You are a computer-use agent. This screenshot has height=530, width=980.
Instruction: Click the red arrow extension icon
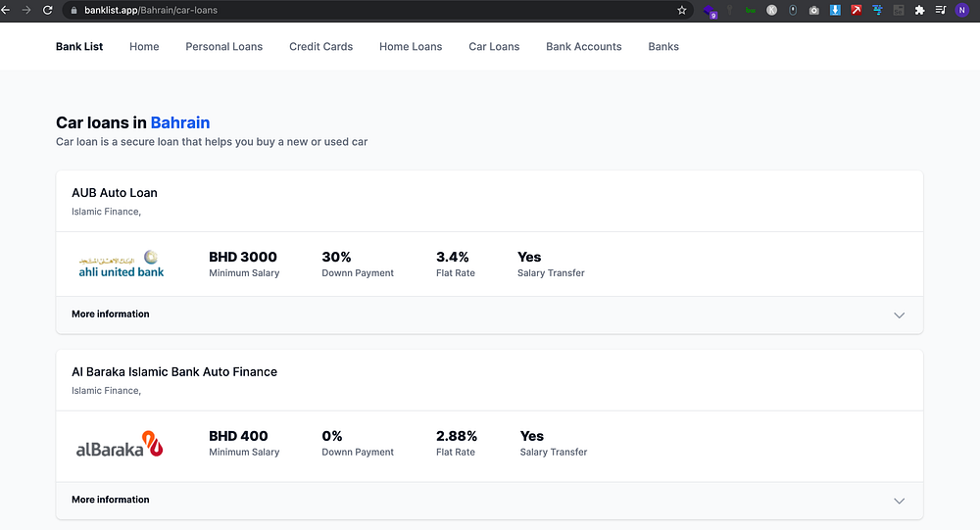tap(857, 10)
